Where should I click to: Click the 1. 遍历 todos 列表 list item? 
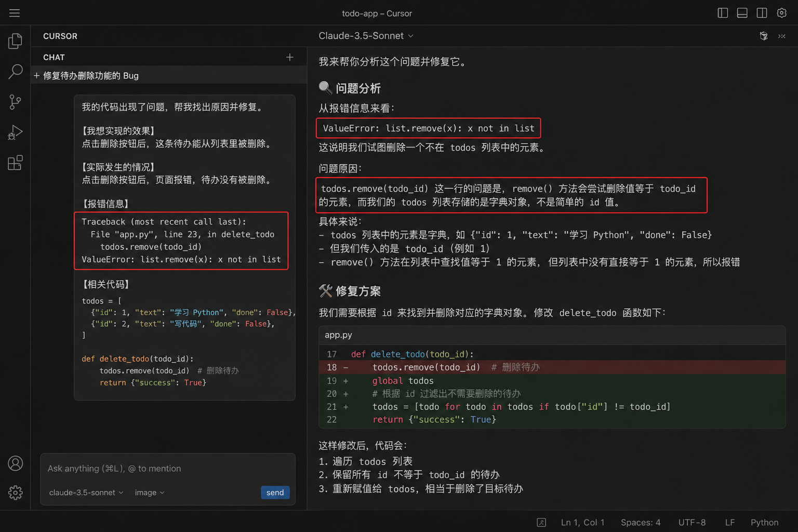pos(366,461)
